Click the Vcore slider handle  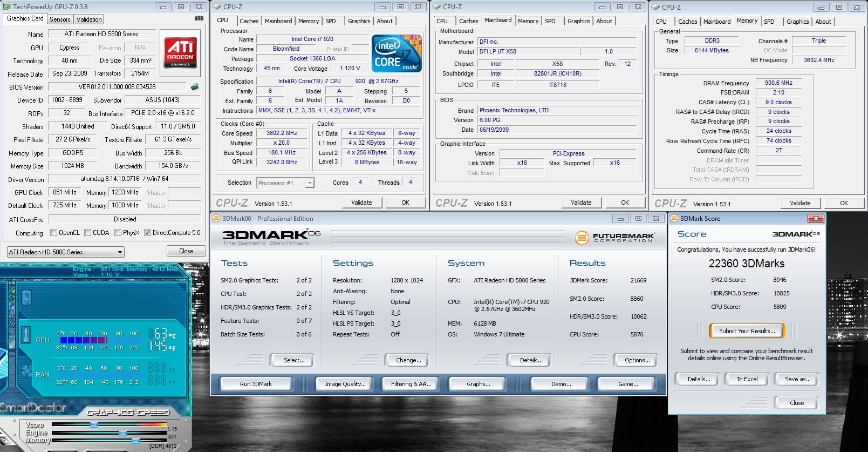tap(94, 425)
